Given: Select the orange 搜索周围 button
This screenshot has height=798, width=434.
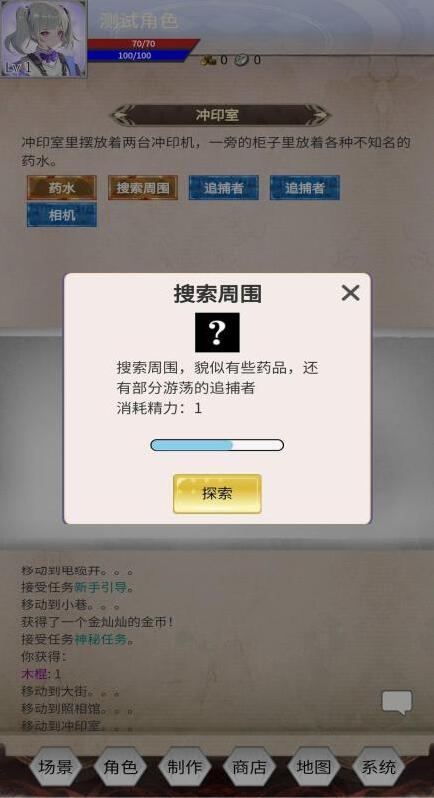Looking at the screenshot, I should tap(143, 188).
